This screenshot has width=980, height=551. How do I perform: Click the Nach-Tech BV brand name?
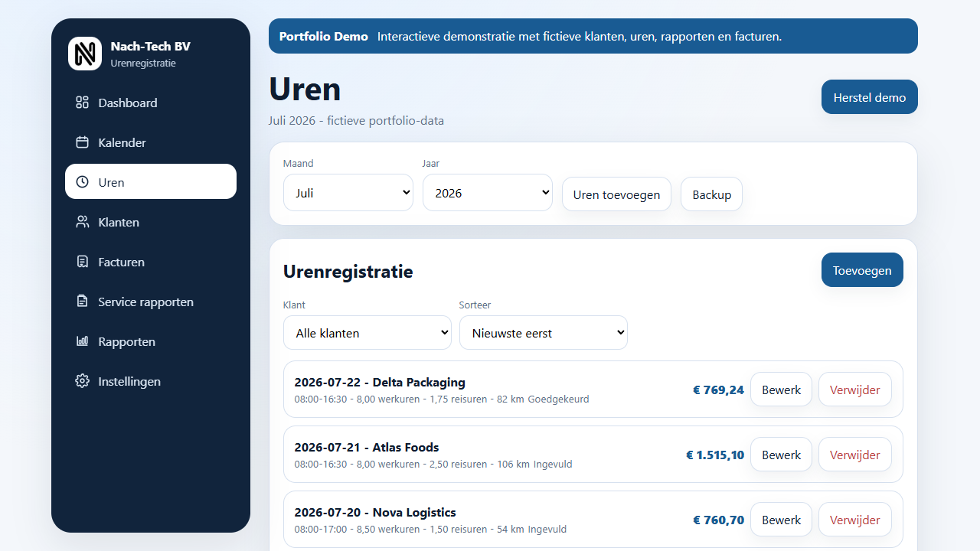(151, 46)
